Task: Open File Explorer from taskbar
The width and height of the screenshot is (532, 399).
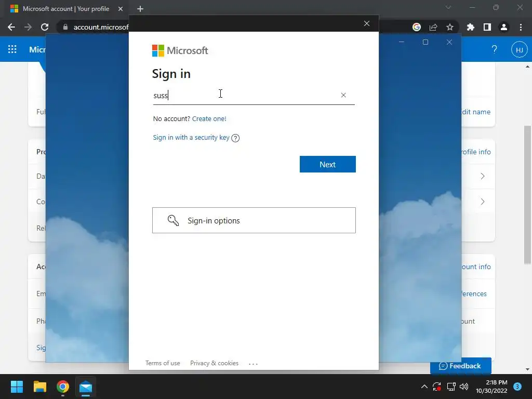Action: click(39, 387)
